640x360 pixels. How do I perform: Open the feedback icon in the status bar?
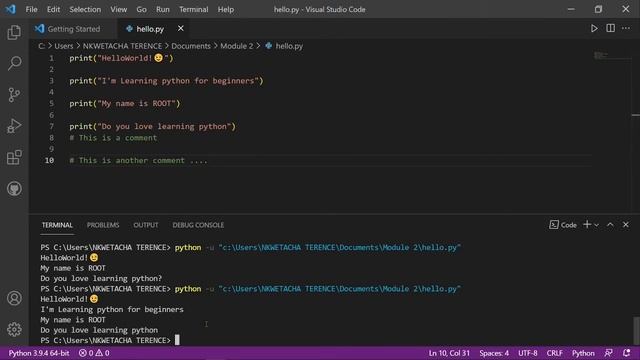[x=609, y=353]
